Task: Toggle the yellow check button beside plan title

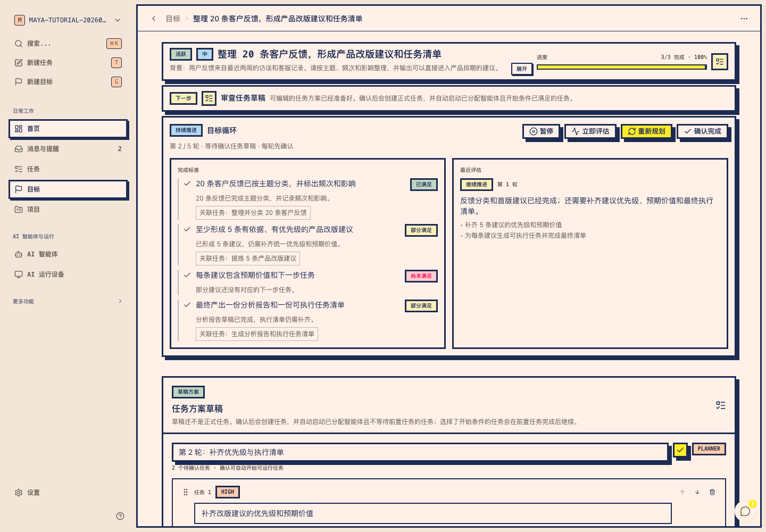Action: tap(680, 450)
